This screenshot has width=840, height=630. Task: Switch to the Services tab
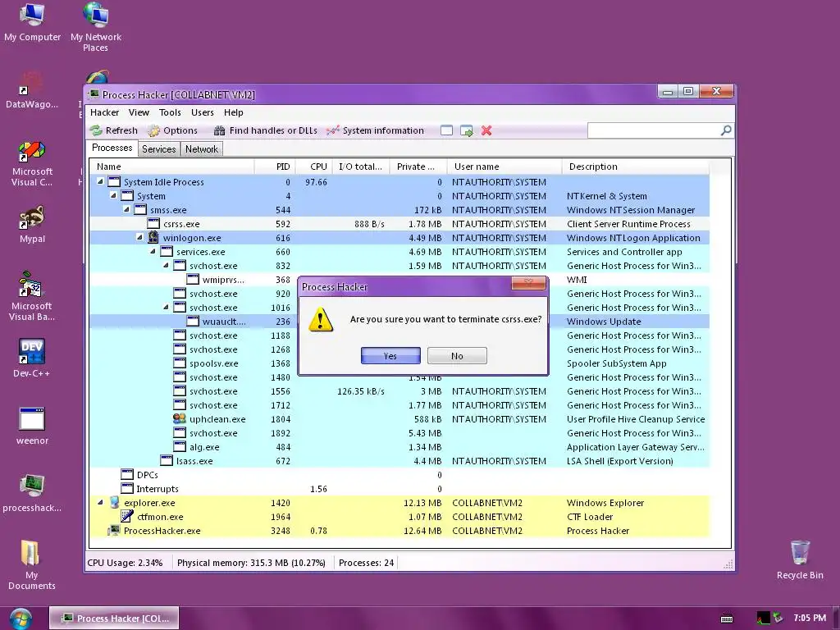pos(158,149)
